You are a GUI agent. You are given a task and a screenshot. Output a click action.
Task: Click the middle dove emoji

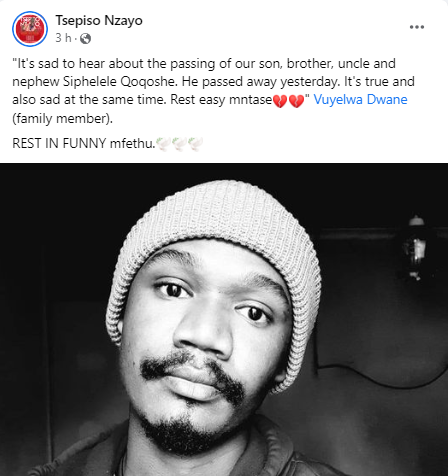click(x=179, y=144)
